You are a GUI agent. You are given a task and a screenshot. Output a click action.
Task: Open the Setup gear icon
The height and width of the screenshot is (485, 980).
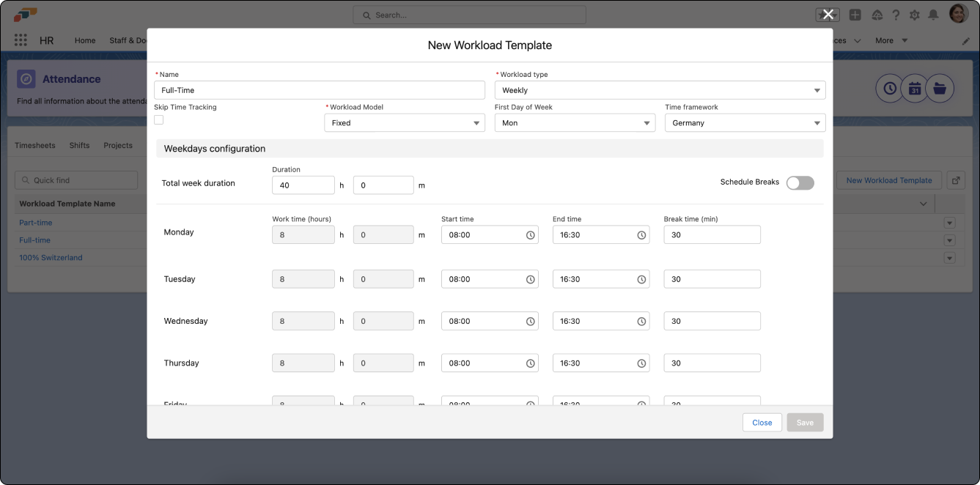(914, 14)
